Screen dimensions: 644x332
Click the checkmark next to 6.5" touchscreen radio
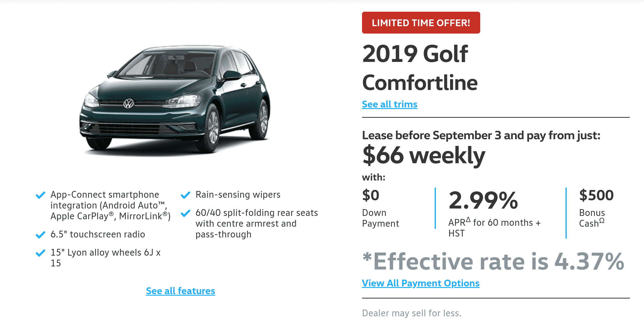point(40,235)
